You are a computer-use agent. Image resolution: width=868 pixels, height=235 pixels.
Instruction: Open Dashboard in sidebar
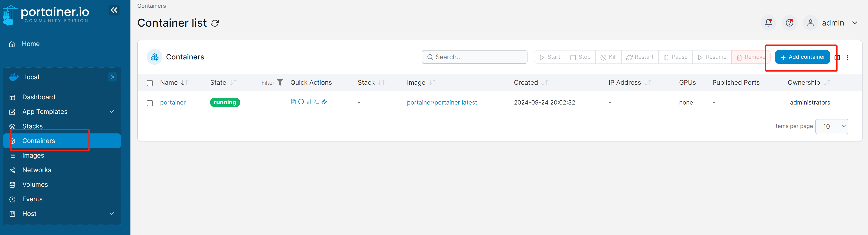[x=38, y=97]
